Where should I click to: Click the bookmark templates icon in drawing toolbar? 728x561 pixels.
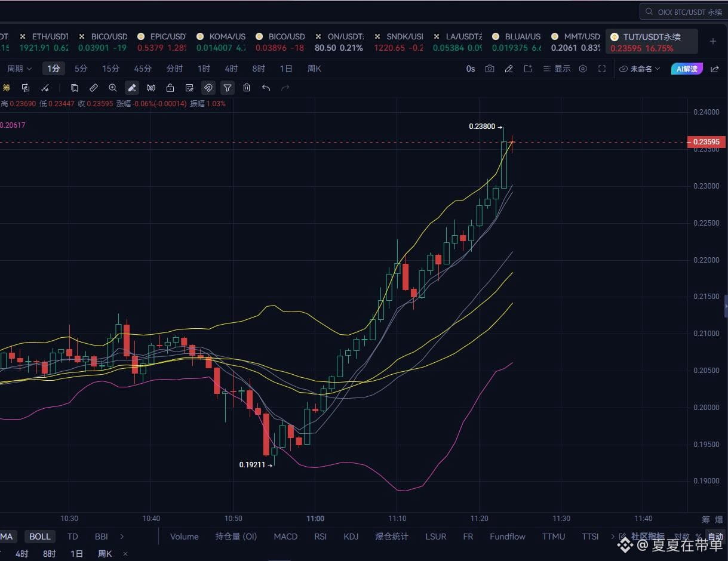pyautogui.click(x=75, y=88)
